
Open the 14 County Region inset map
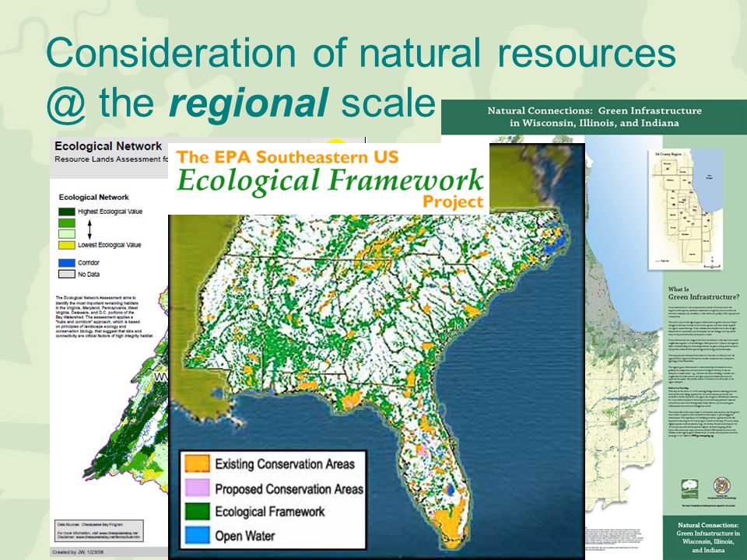point(685,210)
